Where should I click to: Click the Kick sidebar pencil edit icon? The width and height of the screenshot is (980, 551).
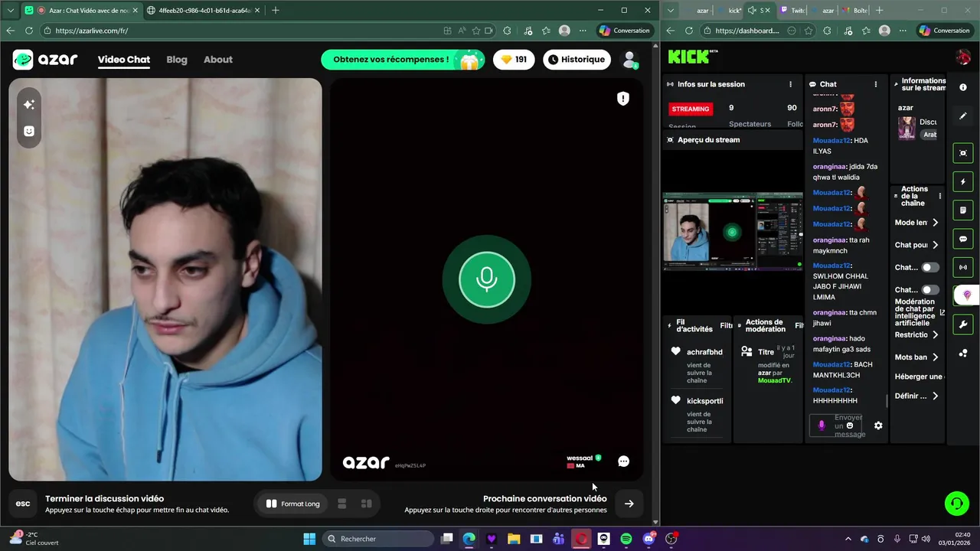pos(963,116)
